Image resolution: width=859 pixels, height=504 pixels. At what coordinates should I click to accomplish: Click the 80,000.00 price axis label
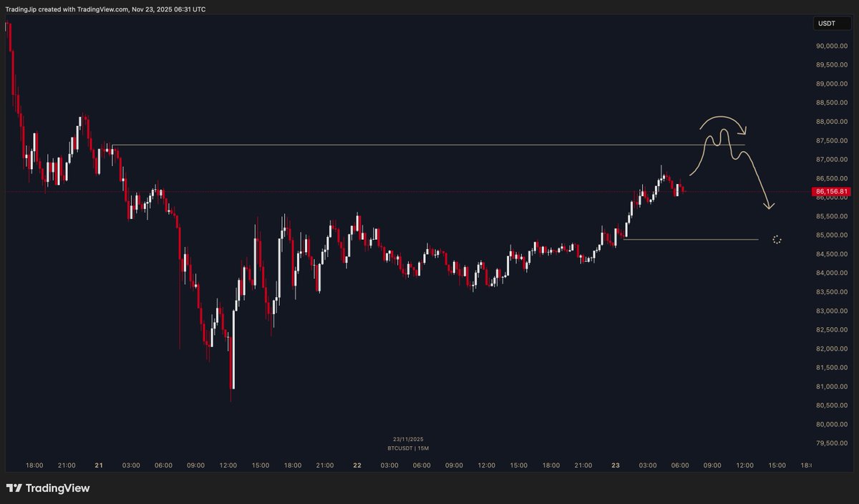click(x=830, y=425)
